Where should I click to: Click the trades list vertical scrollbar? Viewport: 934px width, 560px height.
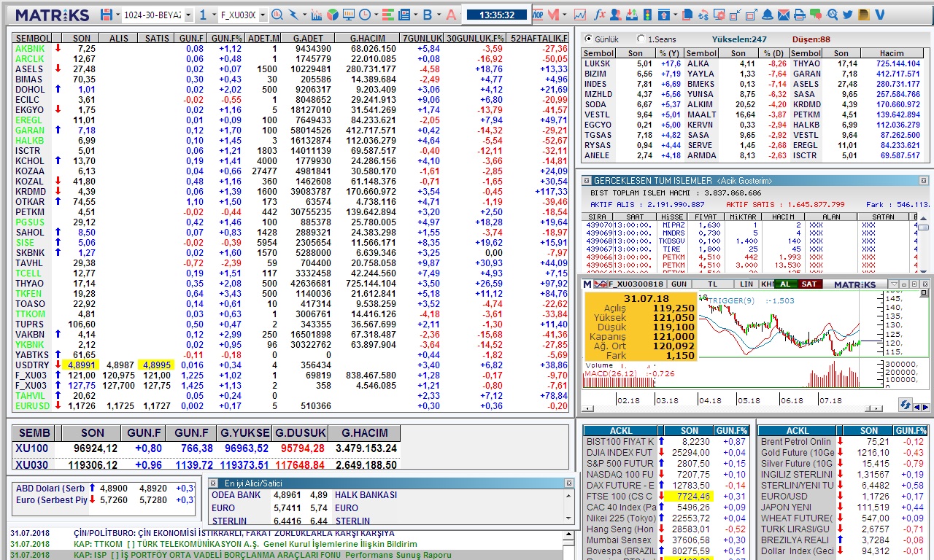pos(923,244)
